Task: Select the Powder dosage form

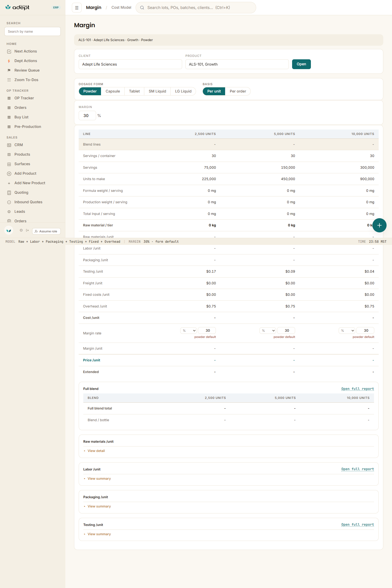Action: coord(90,91)
